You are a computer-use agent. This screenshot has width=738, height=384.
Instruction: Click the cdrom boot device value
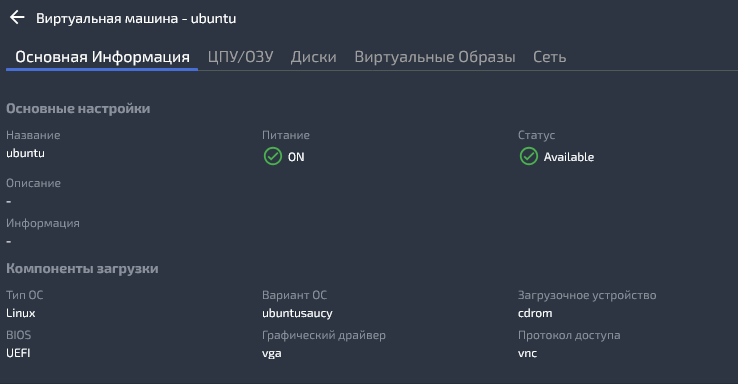[535, 313]
